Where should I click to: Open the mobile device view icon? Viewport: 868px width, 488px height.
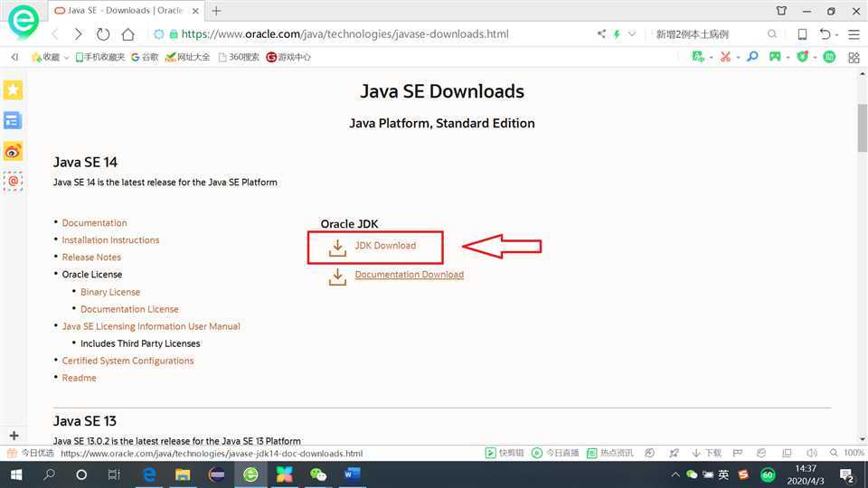coord(802,34)
